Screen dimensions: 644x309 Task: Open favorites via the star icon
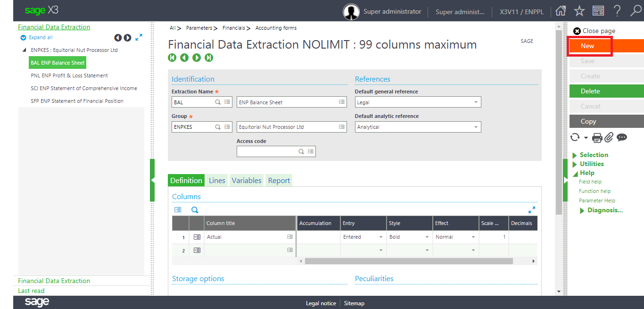pyautogui.click(x=579, y=10)
